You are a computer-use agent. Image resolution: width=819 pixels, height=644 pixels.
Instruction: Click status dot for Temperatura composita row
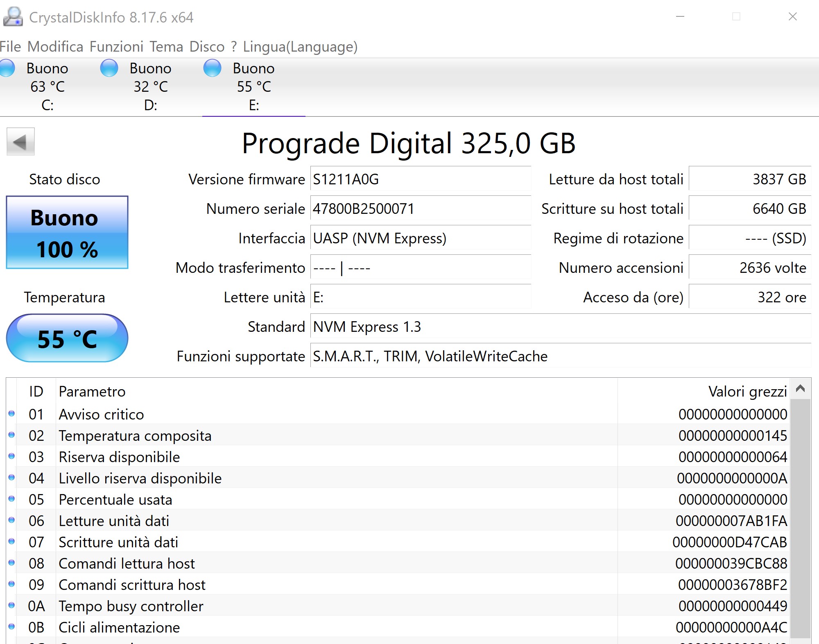(11, 435)
